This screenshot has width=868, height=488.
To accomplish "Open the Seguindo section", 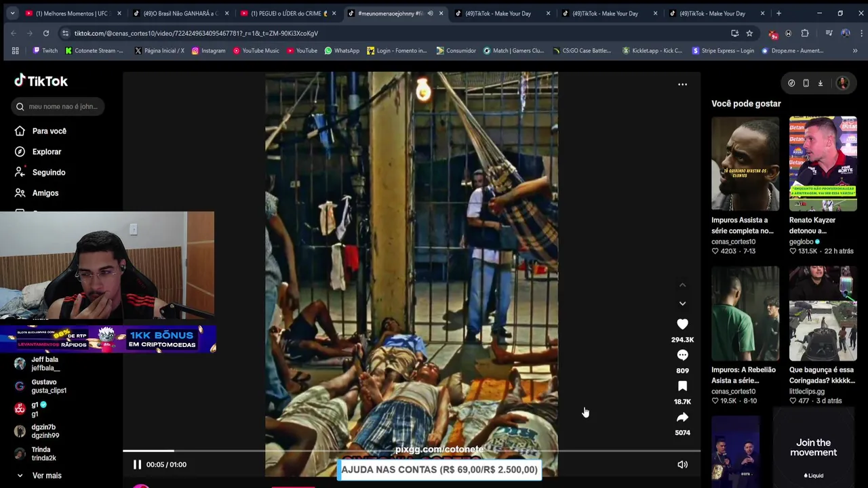I will click(x=40, y=172).
